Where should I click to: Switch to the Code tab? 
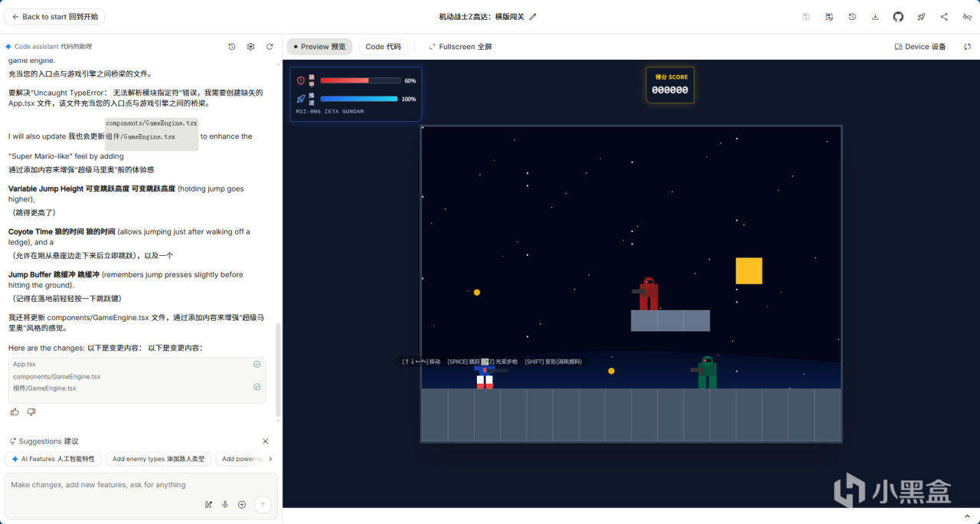[383, 47]
